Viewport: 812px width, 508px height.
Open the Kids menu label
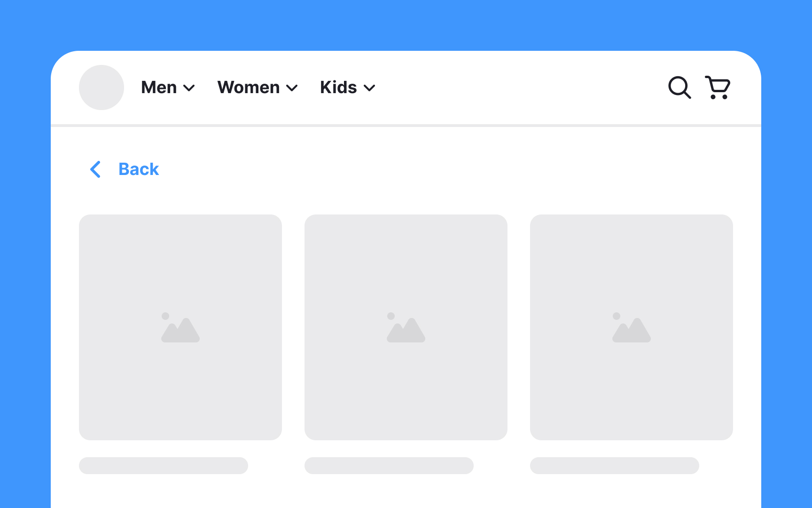pos(338,87)
